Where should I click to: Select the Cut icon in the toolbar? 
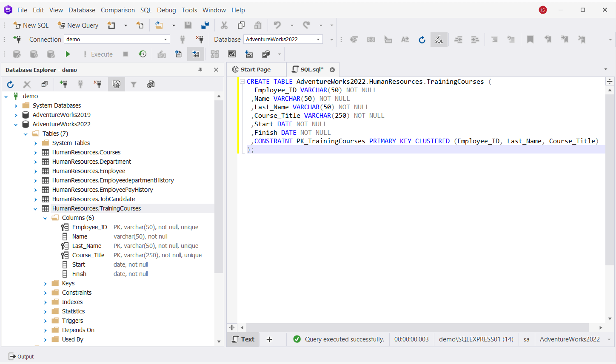click(x=224, y=25)
